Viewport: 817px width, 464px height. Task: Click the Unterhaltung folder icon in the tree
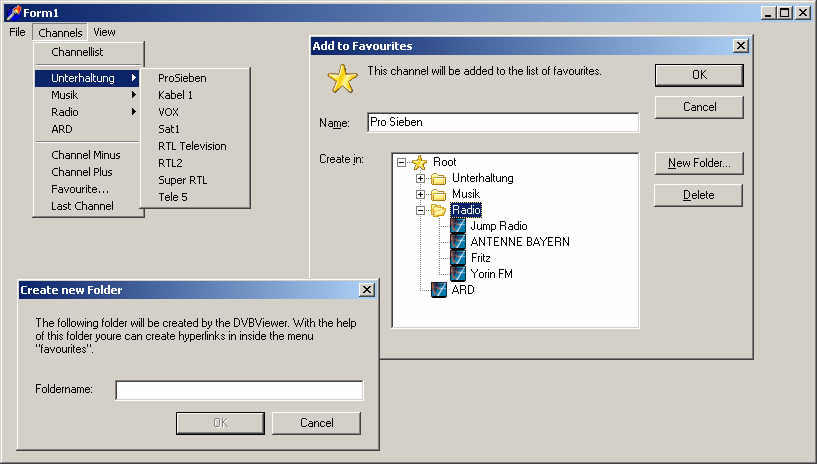coord(439,179)
